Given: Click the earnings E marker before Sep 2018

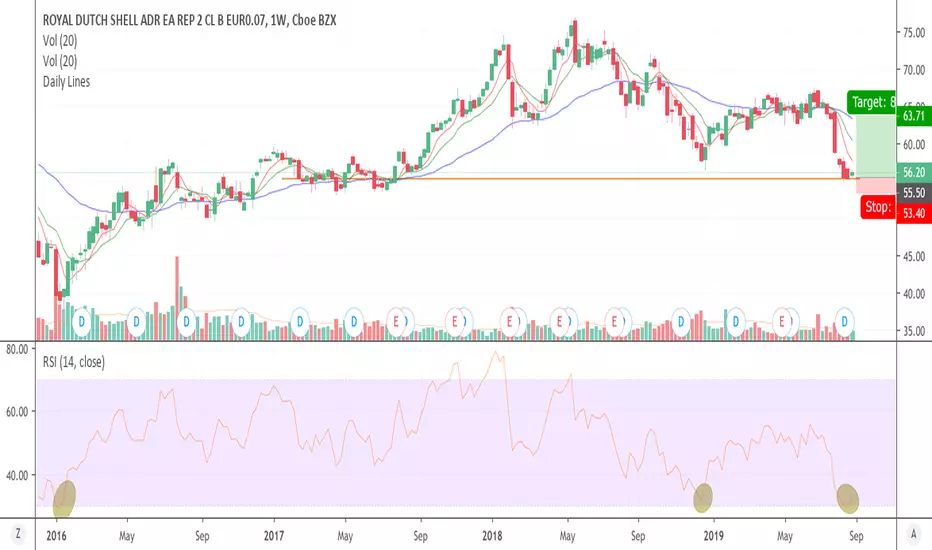Looking at the screenshot, I should (614, 322).
